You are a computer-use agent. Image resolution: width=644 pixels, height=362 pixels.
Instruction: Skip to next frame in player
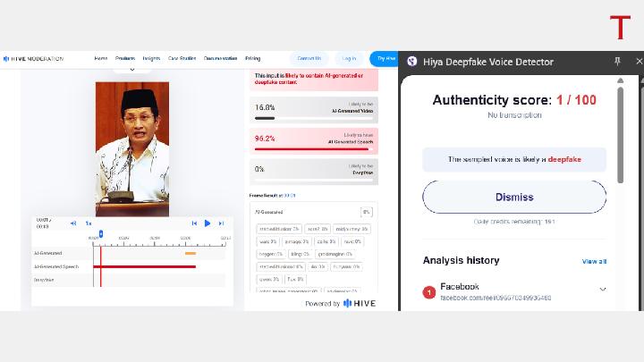(220, 223)
